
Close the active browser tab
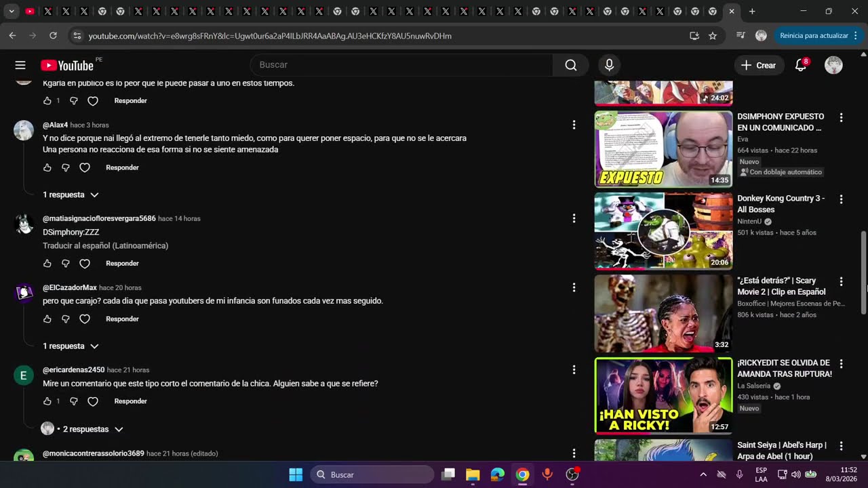point(731,12)
